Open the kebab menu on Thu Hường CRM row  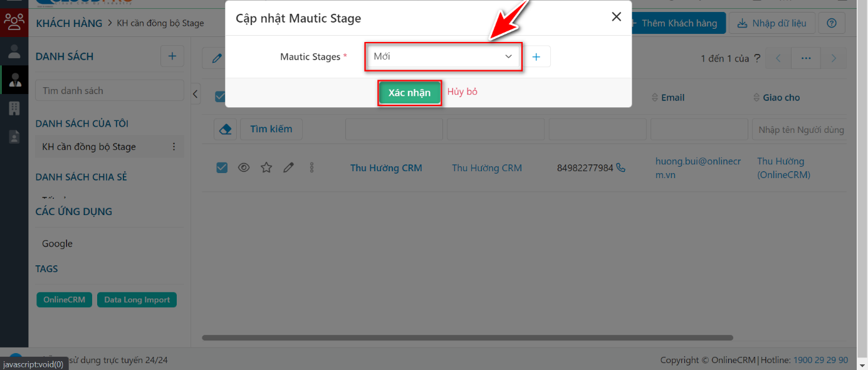tap(311, 167)
